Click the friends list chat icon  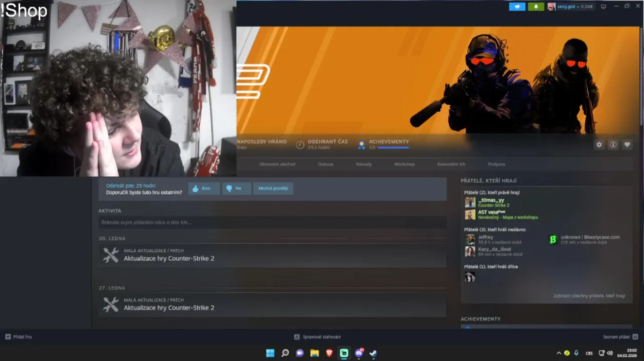(635, 336)
